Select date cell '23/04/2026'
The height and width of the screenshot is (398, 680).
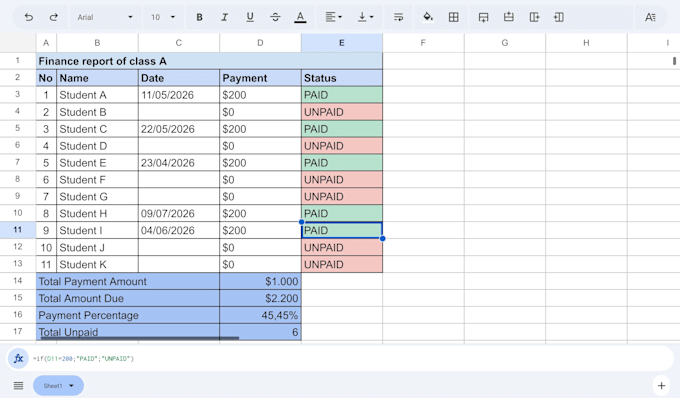[179, 163]
